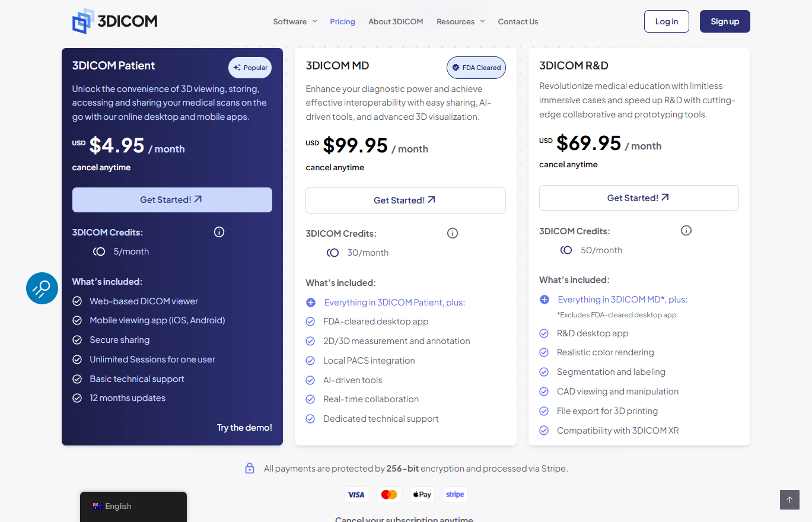The image size is (812, 522).
Task: Click the Log in button
Action: tap(667, 21)
